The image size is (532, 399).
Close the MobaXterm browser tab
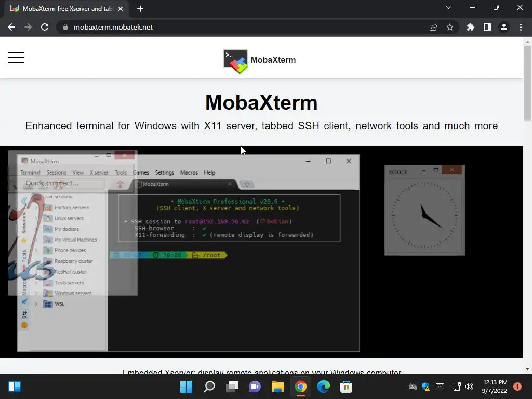(121, 9)
